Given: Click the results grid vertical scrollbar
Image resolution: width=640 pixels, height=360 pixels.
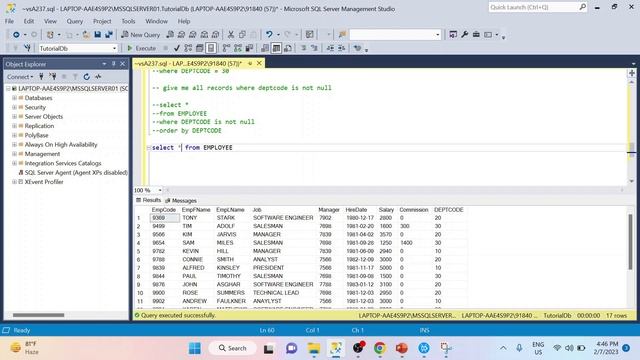Looking at the screenshot, I should [x=630, y=242].
